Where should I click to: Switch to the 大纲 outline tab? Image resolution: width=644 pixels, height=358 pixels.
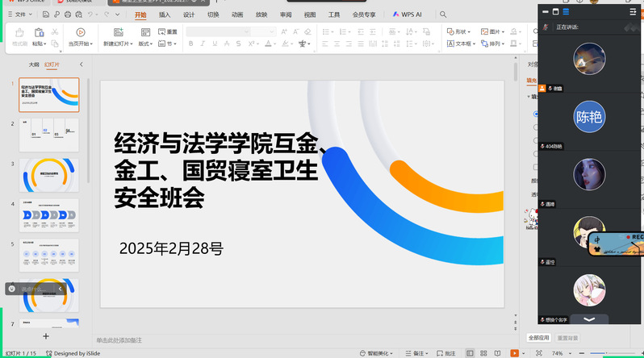tap(33, 64)
